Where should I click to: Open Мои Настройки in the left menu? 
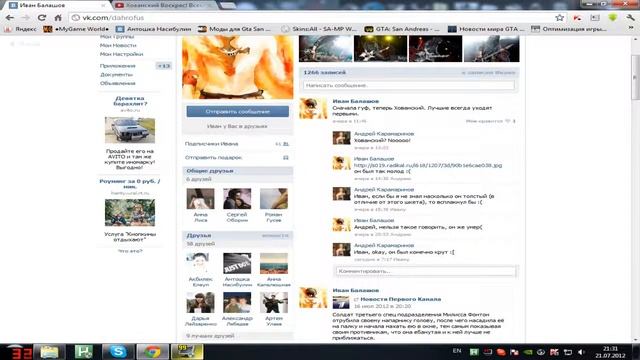(x=121, y=54)
